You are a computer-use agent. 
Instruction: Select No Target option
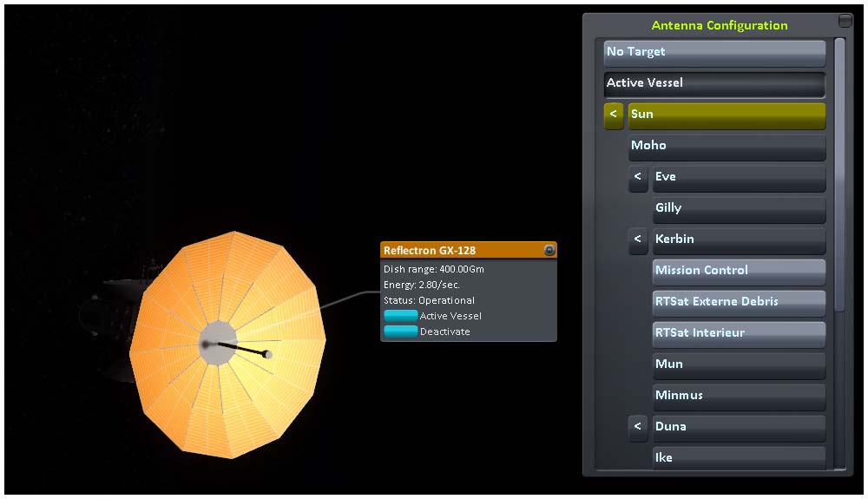[714, 53]
